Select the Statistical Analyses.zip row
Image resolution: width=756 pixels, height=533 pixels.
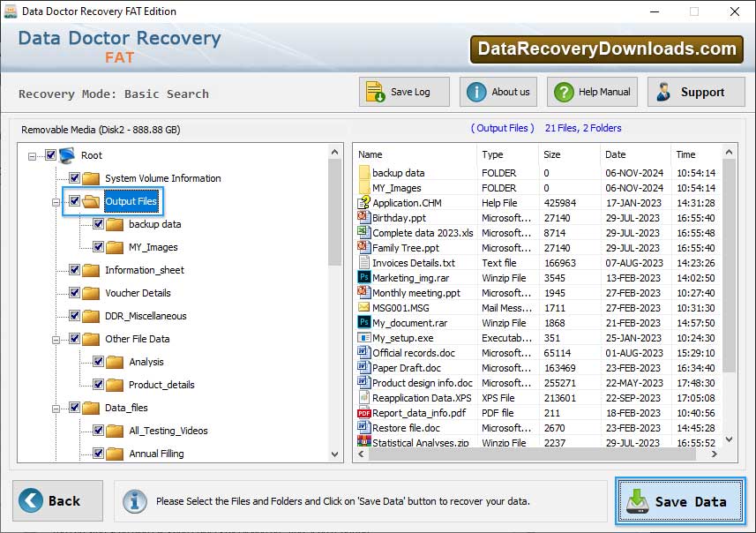coord(538,442)
